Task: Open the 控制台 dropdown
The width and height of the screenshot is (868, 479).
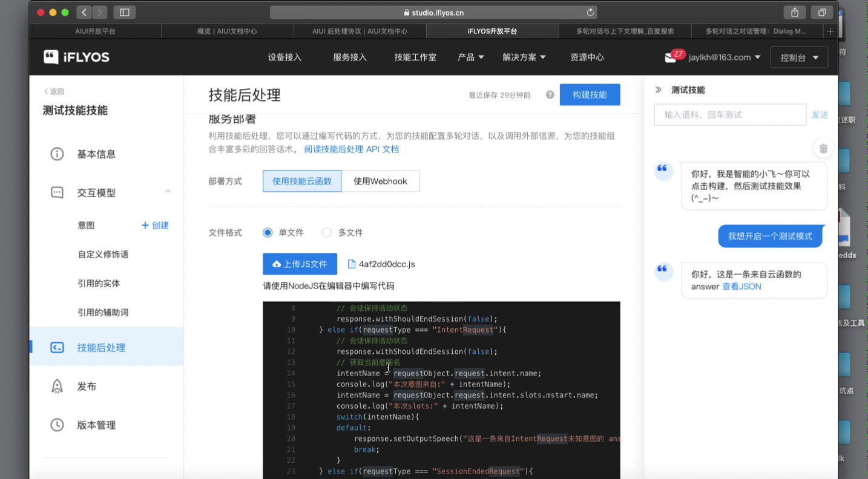Action: 799,57
